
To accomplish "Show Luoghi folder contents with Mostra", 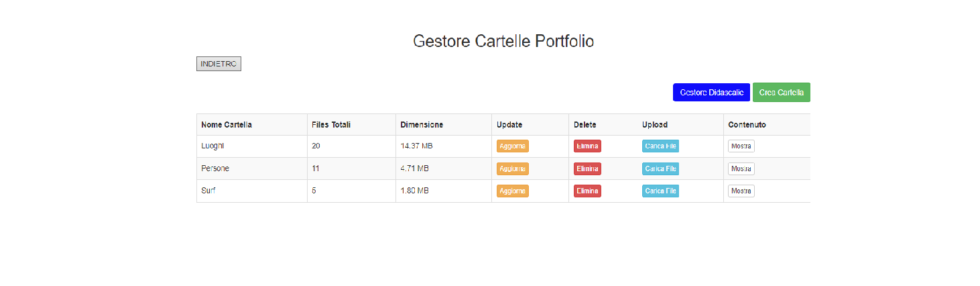I will 741,146.
